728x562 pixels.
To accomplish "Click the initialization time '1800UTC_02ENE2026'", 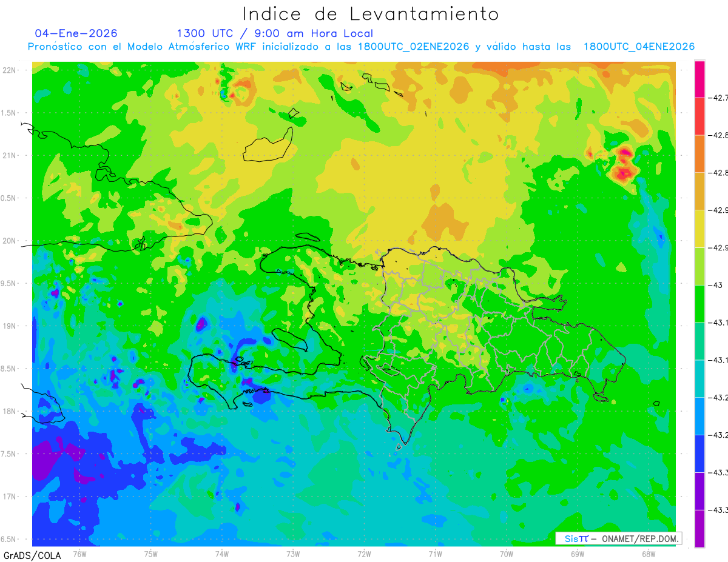I will point(414,47).
